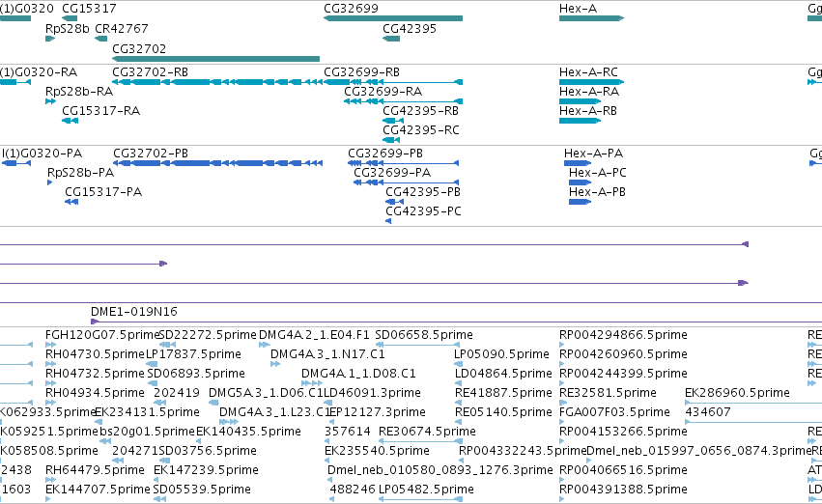
Task: Select EST FGH120G07.5prime
Action: point(102,335)
